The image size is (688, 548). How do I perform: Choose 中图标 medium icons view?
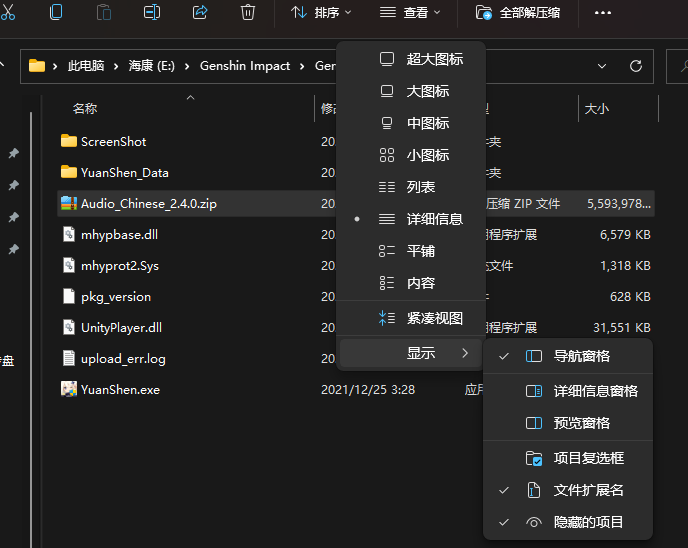(411, 123)
